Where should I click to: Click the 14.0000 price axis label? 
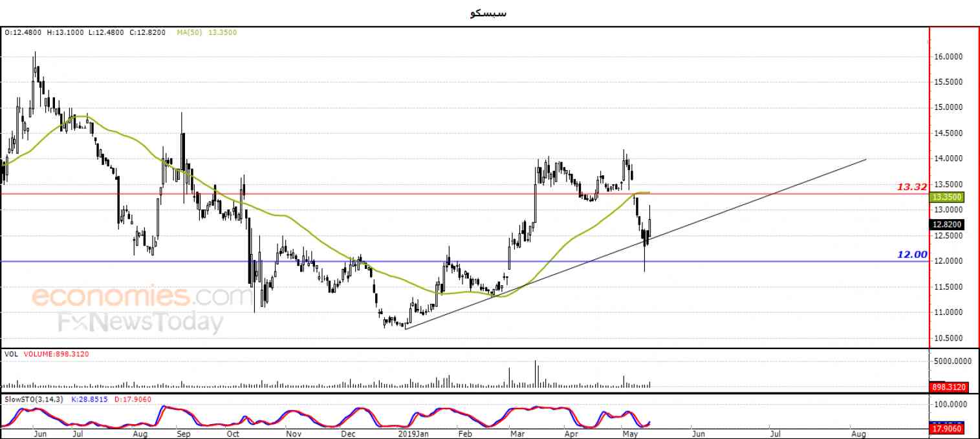(950, 158)
